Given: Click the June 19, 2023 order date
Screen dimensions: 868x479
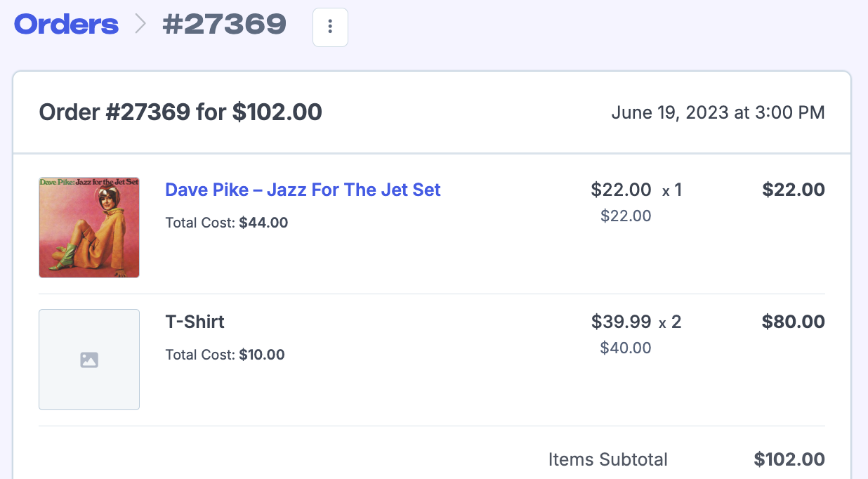Looking at the screenshot, I should pos(718,112).
